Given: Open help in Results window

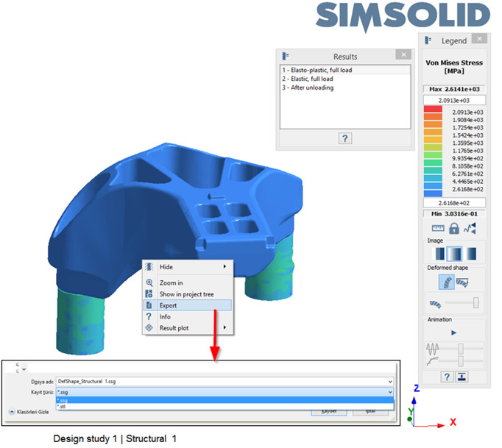Looking at the screenshot, I should point(344,138).
